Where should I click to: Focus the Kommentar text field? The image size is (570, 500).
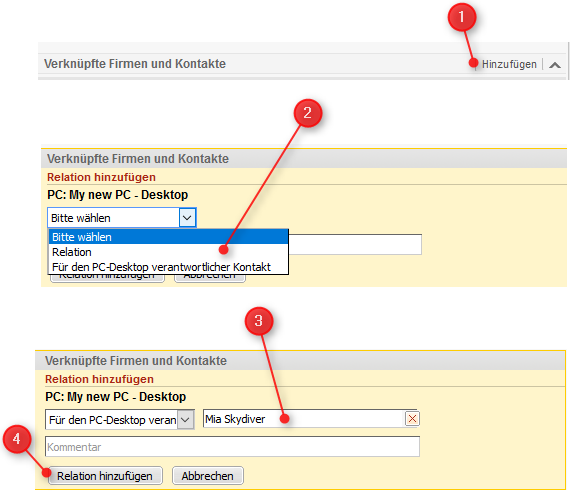coord(232,447)
